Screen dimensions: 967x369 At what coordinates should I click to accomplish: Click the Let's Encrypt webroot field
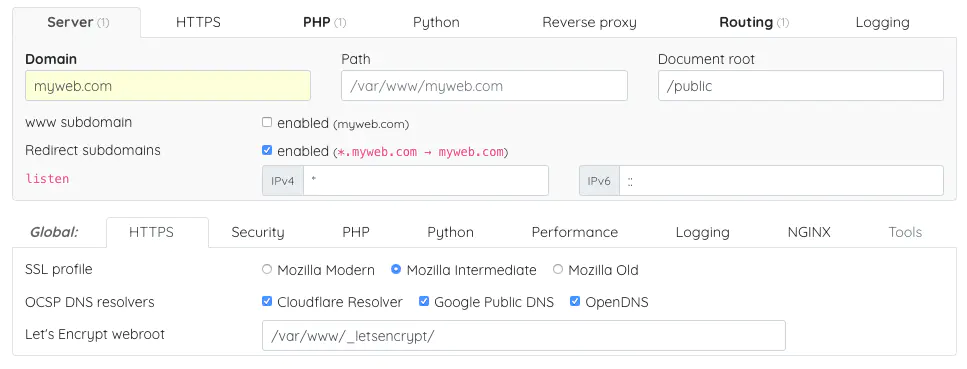[x=524, y=336]
